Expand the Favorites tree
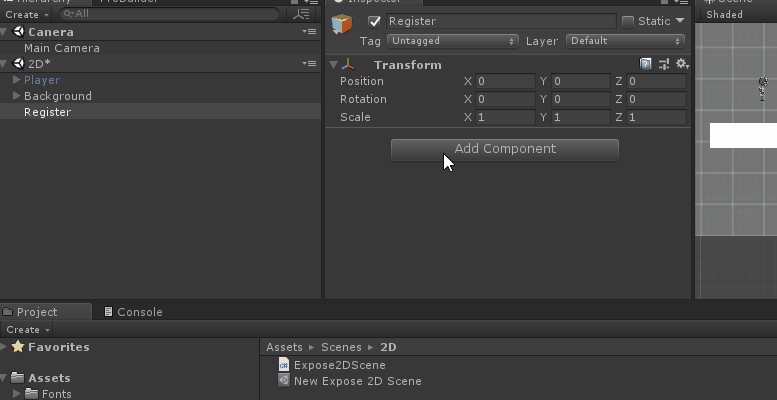This screenshot has width=777, height=400. tap(3, 346)
